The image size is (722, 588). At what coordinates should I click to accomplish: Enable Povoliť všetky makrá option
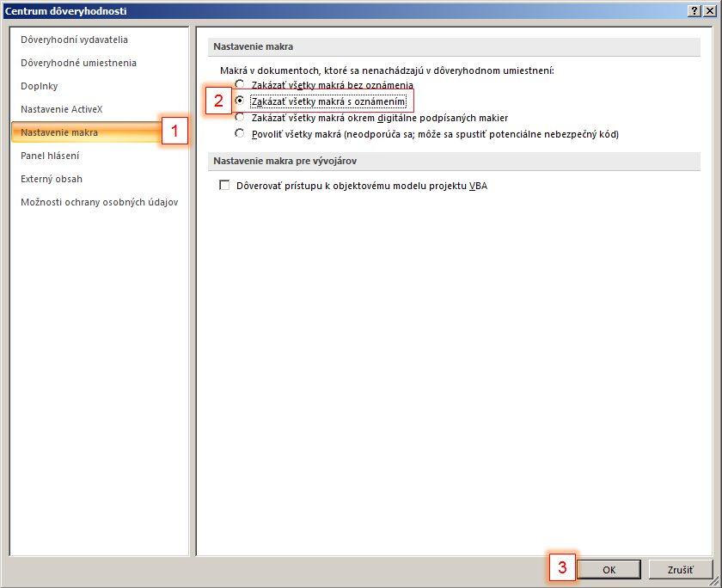[x=240, y=134]
